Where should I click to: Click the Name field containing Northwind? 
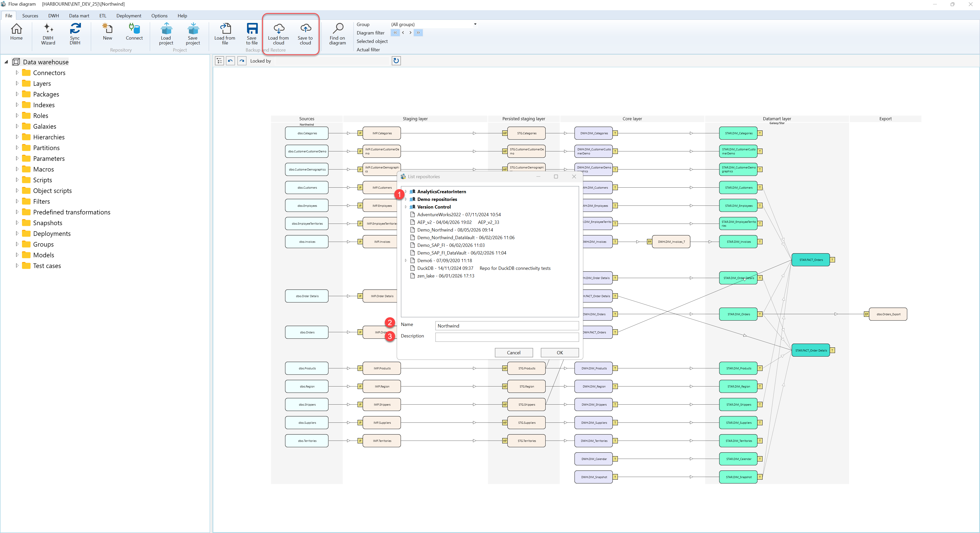point(507,326)
